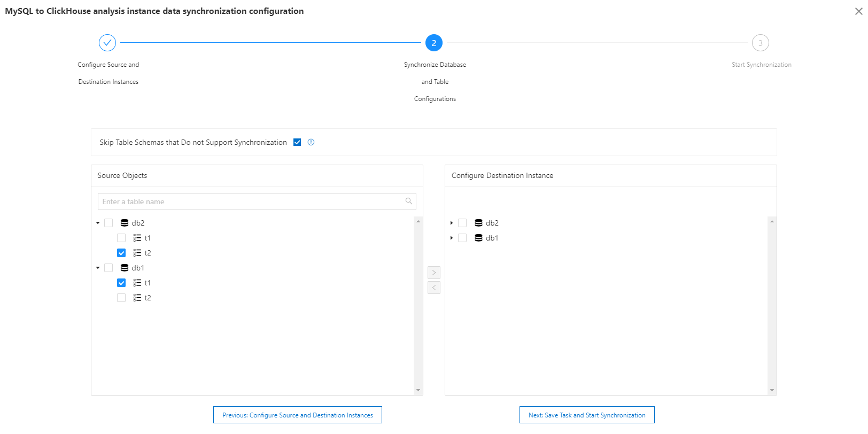Select t1 label under source db1

(148, 283)
